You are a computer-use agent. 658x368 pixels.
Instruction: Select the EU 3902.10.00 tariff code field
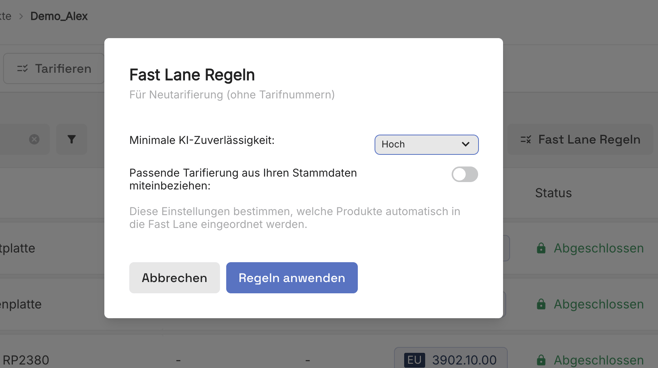point(451,360)
